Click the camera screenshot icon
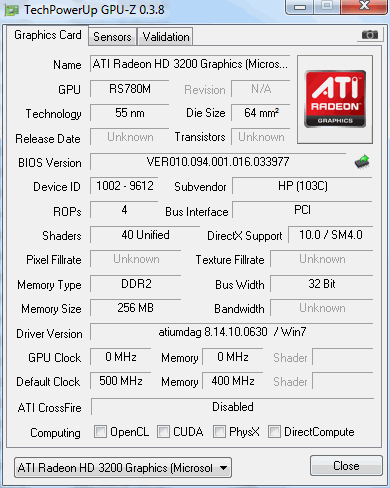Screen dimensions: 390x488 pyautogui.click(x=370, y=34)
